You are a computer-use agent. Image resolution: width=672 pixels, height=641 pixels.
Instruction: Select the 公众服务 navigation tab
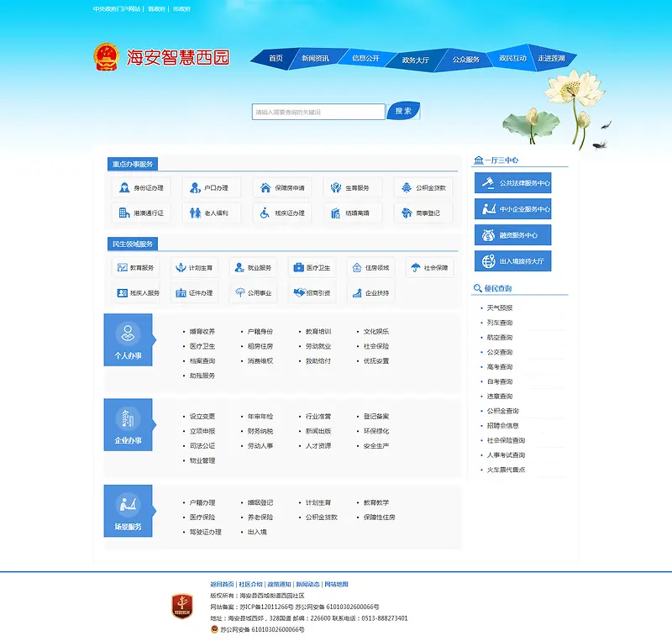[466, 60]
